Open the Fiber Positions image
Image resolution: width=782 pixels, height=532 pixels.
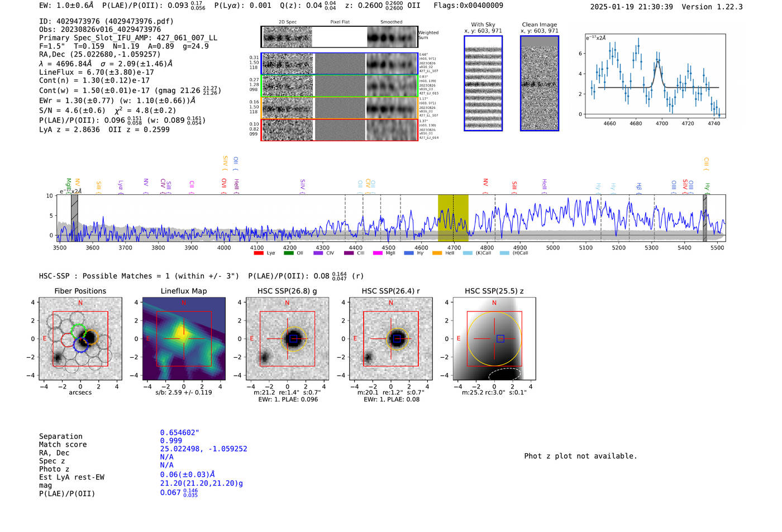80,339
